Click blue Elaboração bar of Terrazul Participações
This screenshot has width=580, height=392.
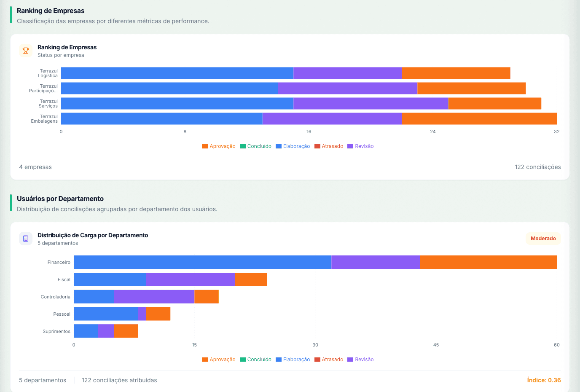[x=169, y=89]
